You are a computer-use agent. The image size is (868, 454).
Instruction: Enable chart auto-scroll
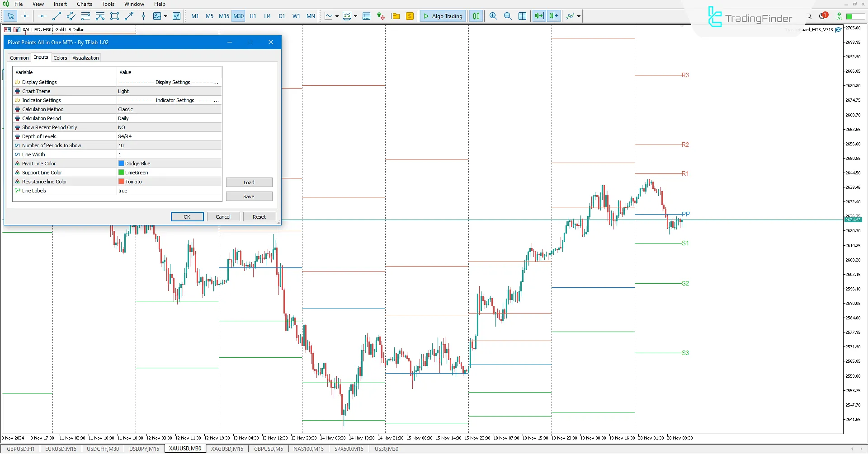pos(539,16)
